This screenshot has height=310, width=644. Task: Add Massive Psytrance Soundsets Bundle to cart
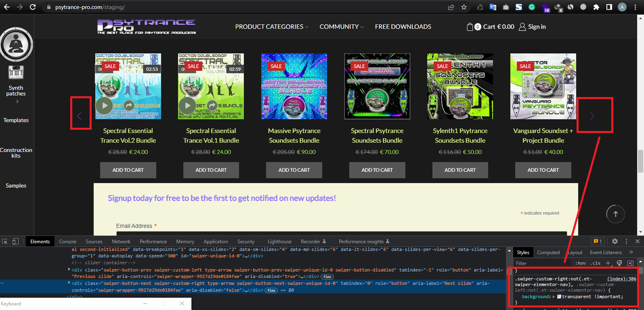click(294, 170)
